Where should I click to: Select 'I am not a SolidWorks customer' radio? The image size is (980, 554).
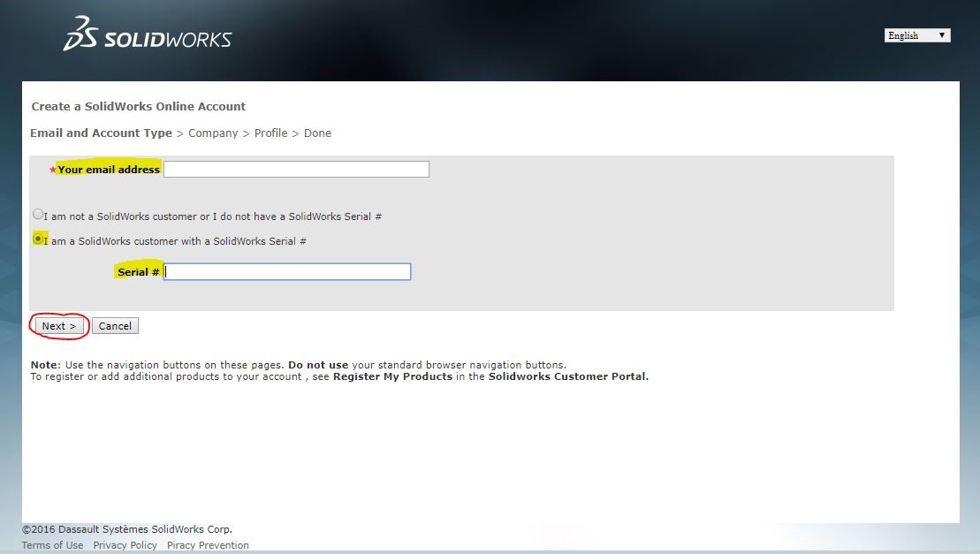(x=38, y=214)
